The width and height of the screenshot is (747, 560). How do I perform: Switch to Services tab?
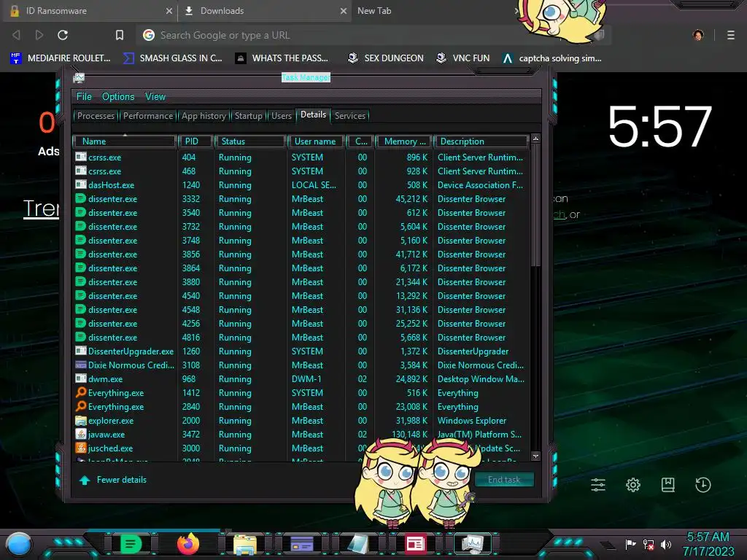[350, 116]
